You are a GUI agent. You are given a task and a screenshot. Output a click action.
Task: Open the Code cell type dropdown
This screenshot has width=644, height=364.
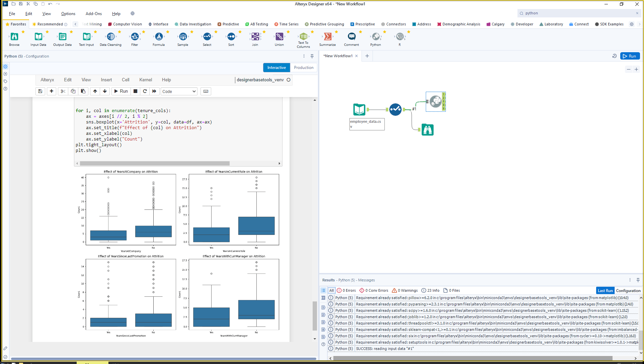pyautogui.click(x=179, y=91)
